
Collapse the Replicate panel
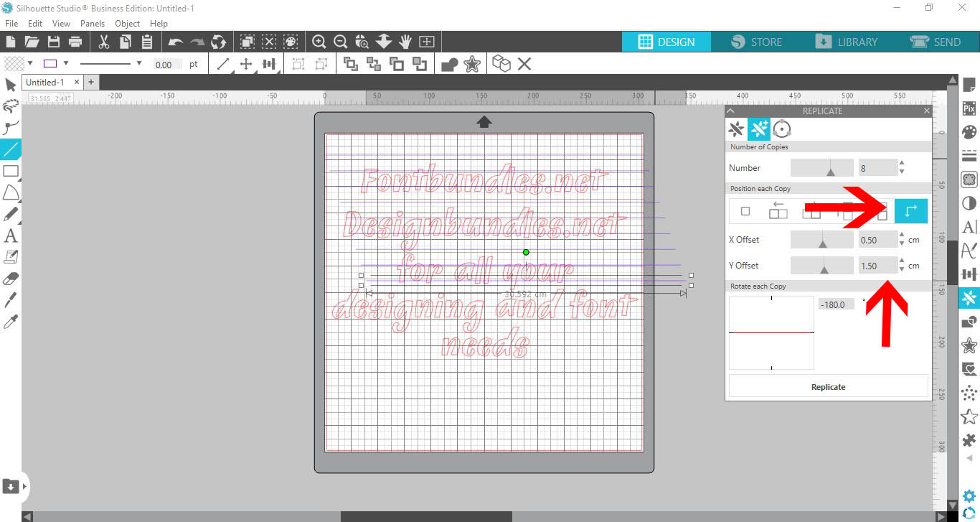coord(731,111)
